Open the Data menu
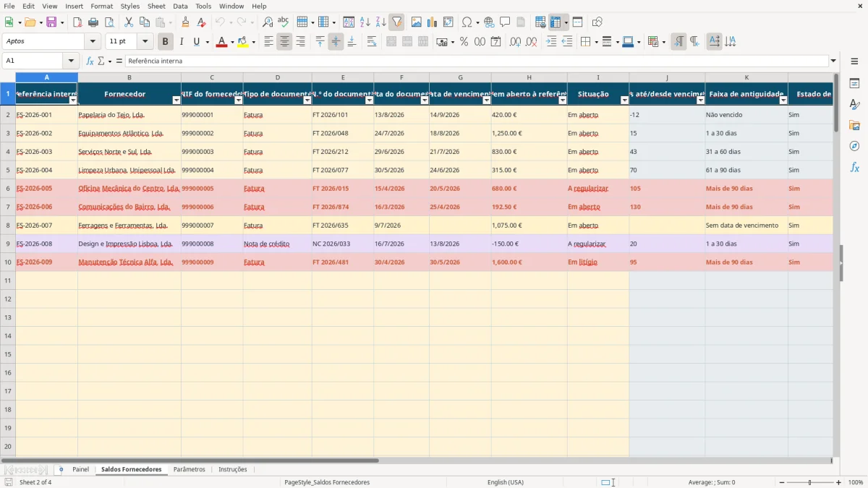The image size is (868, 488). point(180,6)
